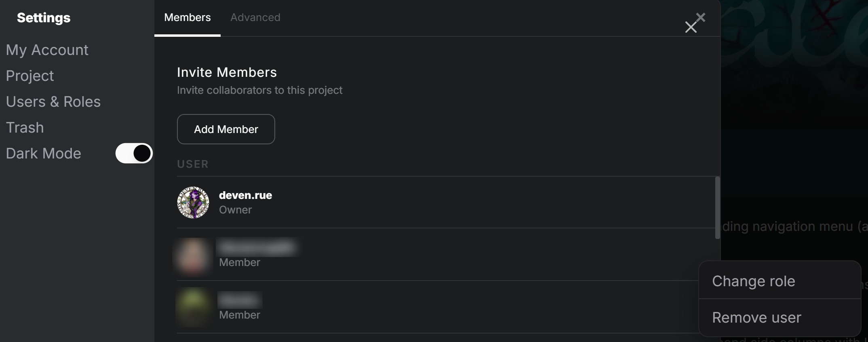Click the member list scrollbar thumb
Image resolution: width=868 pixels, height=342 pixels.
click(x=717, y=207)
